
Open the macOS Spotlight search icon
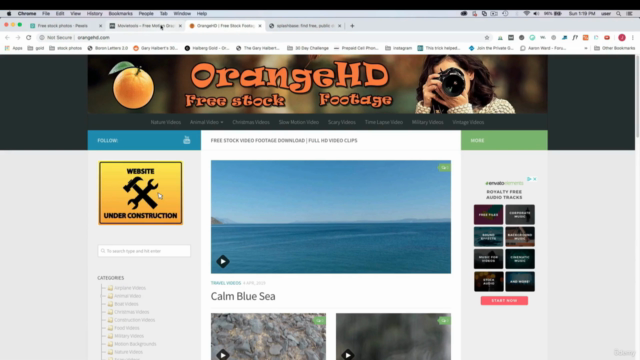point(618,13)
